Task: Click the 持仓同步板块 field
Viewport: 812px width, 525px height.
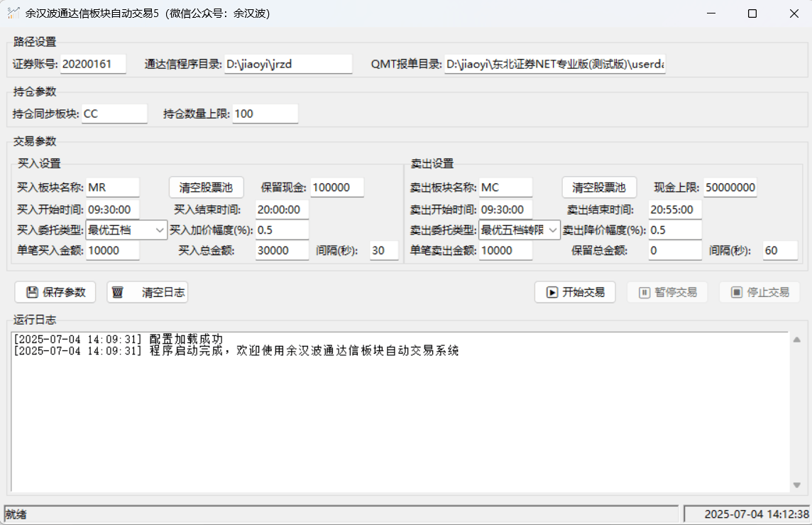Action: [x=114, y=114]
